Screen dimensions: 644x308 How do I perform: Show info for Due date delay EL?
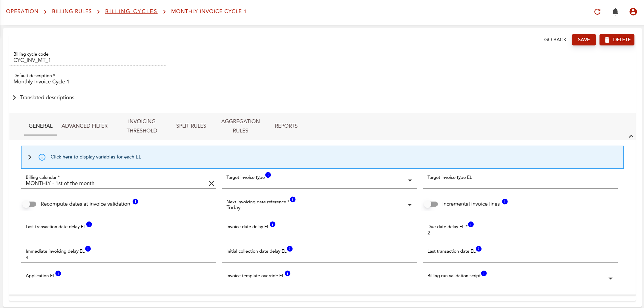[x=471, y=224]
